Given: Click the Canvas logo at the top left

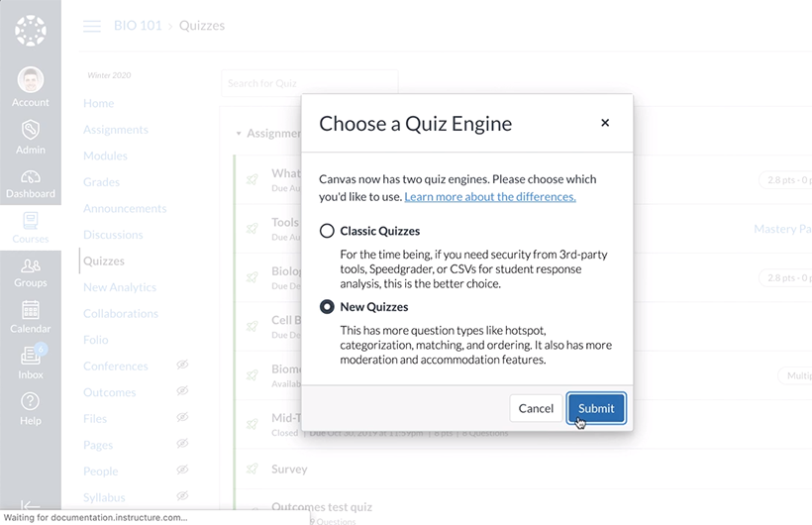Looking at the screenshot, I should 31,31.
